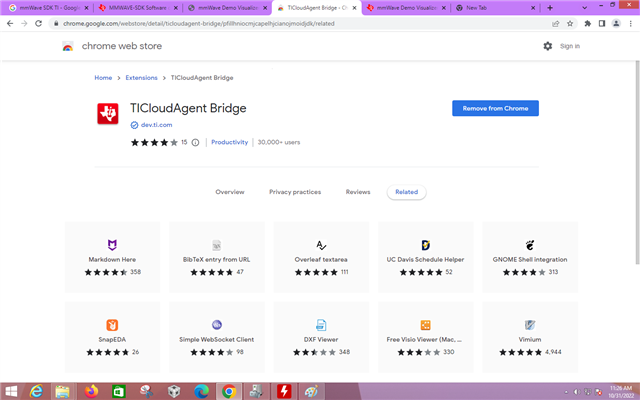Image resolution: width=640 pixels, height=400 pixels.
Task: Open the Overleaf textarea extension icon
Action: click(x=321, y=245)
